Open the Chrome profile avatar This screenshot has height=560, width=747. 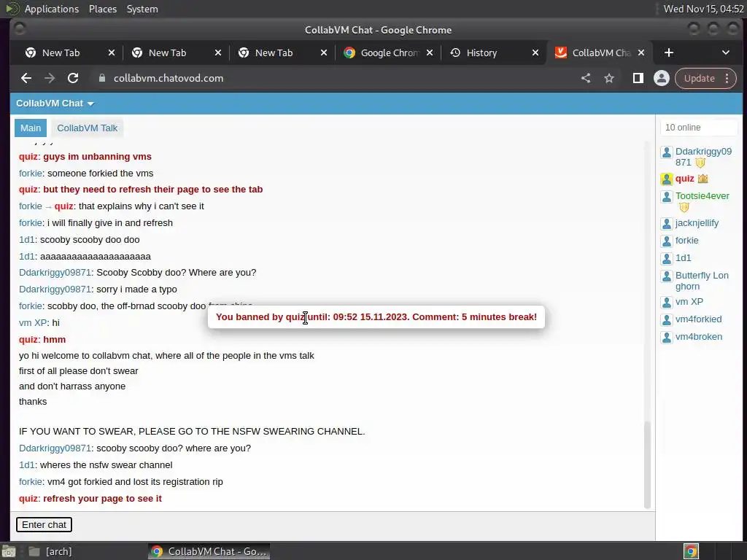click(661, 78)
